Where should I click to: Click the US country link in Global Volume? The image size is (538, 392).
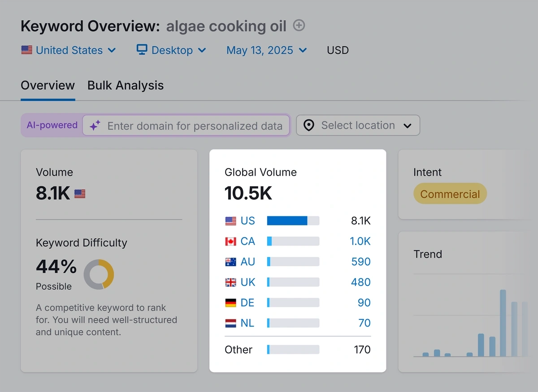pos(247,221)
